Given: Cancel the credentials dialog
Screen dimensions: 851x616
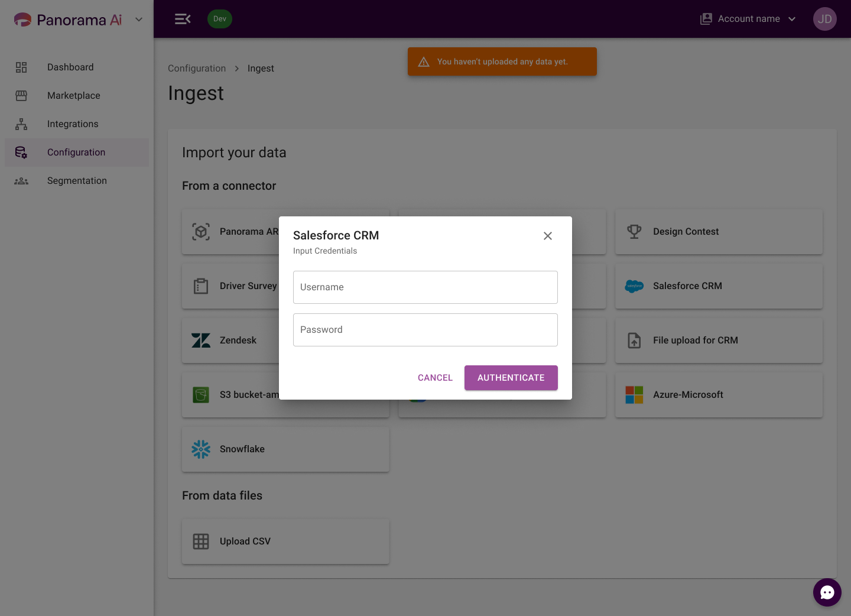Looking at the screenshot, I should [435, 378].
